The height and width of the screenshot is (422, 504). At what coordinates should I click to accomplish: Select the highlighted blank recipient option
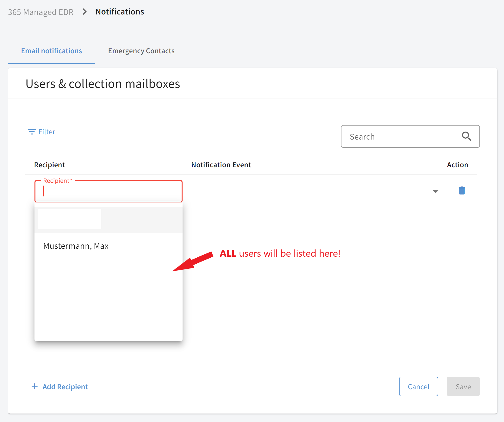pos(108,219)
